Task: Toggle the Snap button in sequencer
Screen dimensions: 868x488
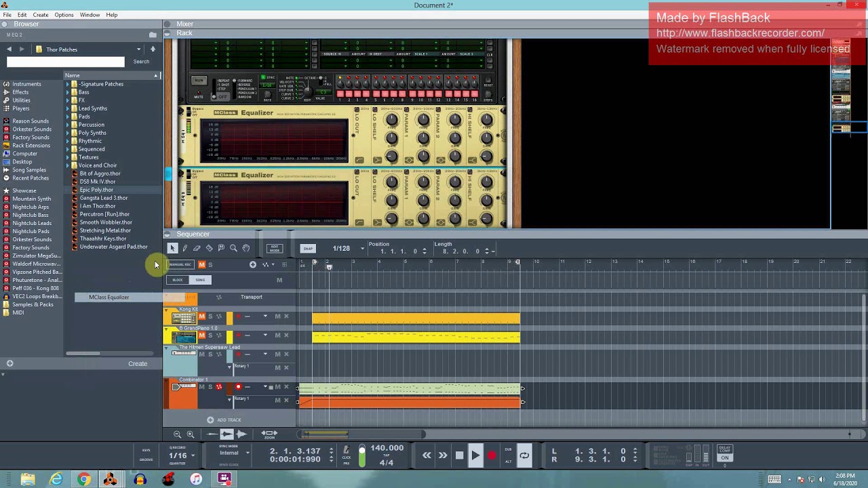Action: (308, 249)
